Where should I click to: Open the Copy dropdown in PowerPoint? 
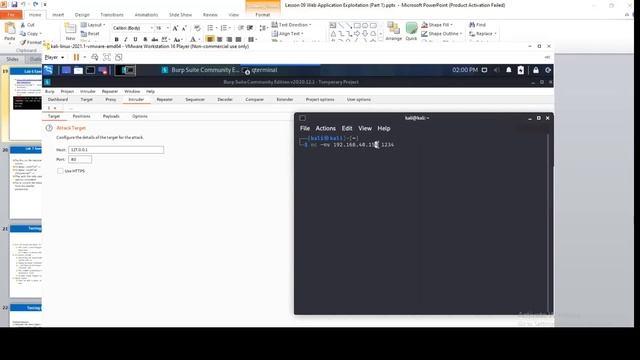41,34
